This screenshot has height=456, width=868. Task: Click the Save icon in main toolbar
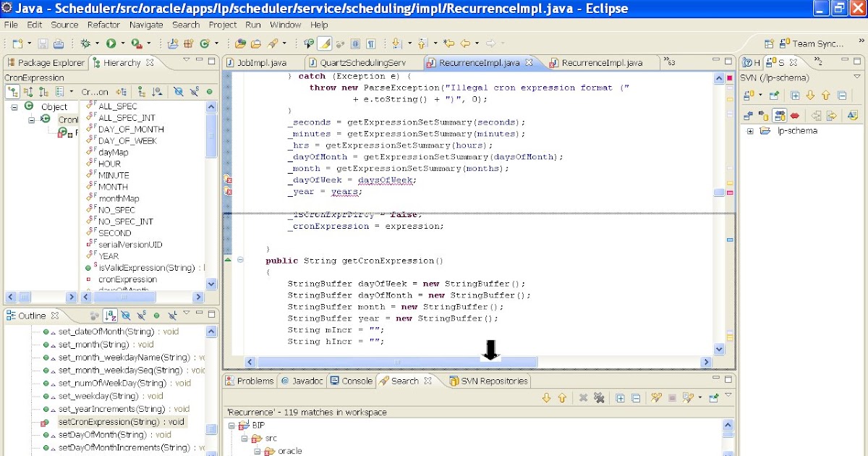(x=43, y=44)
